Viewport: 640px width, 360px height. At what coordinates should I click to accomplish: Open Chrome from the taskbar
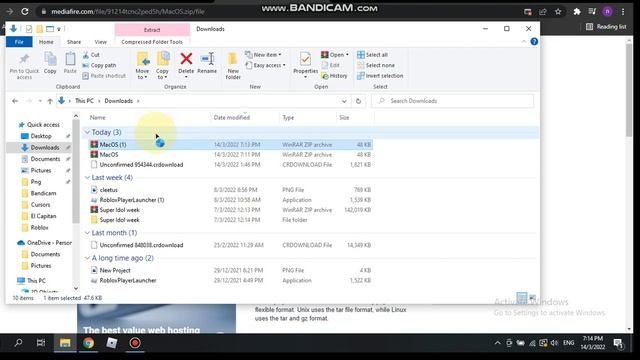(88, 343)
